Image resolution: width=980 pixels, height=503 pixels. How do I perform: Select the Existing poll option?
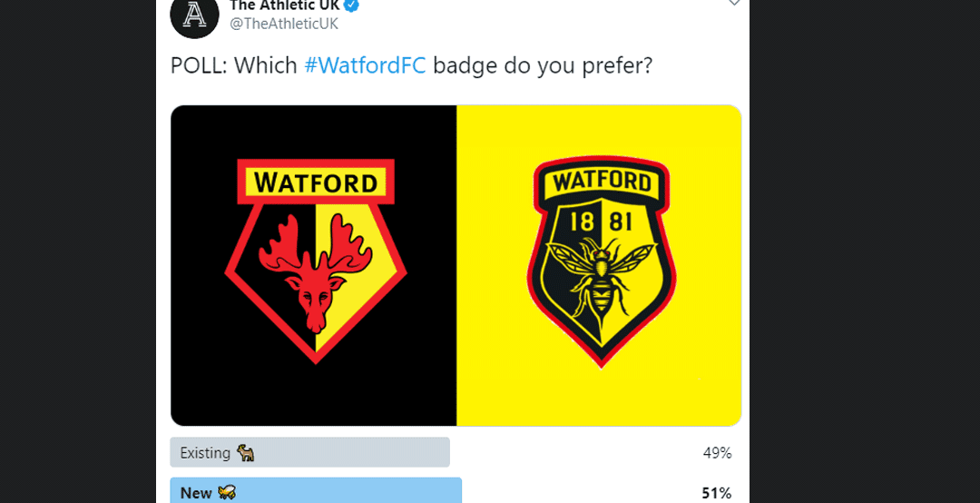pyautogui.click(x=310, y=452)
